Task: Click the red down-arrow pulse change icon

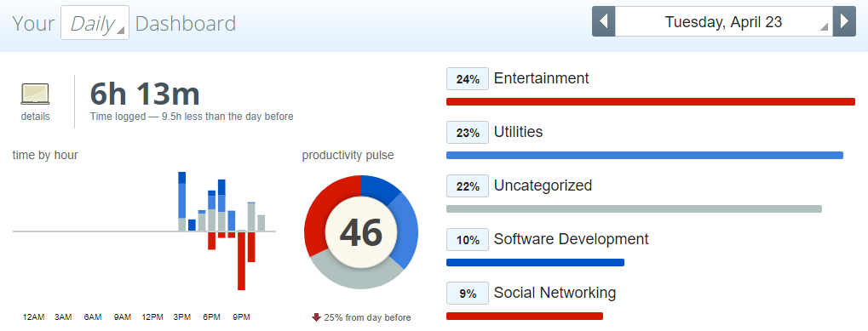Action: click(317, 317)
